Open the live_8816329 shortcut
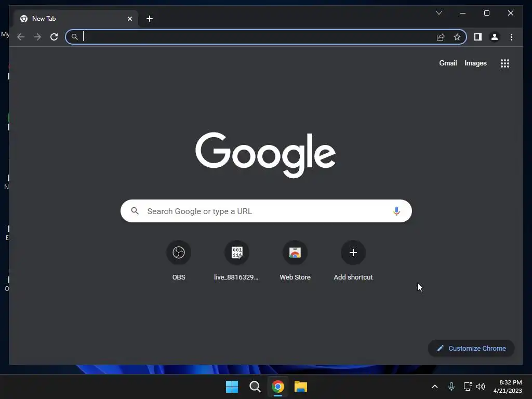This screenshot has width=532, height=399. click(x=237, y=252)
